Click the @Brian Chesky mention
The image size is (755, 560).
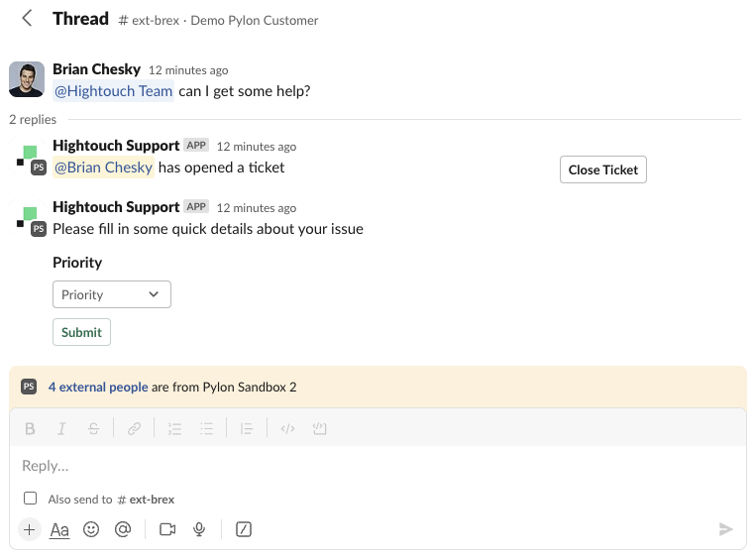point(103,168)
